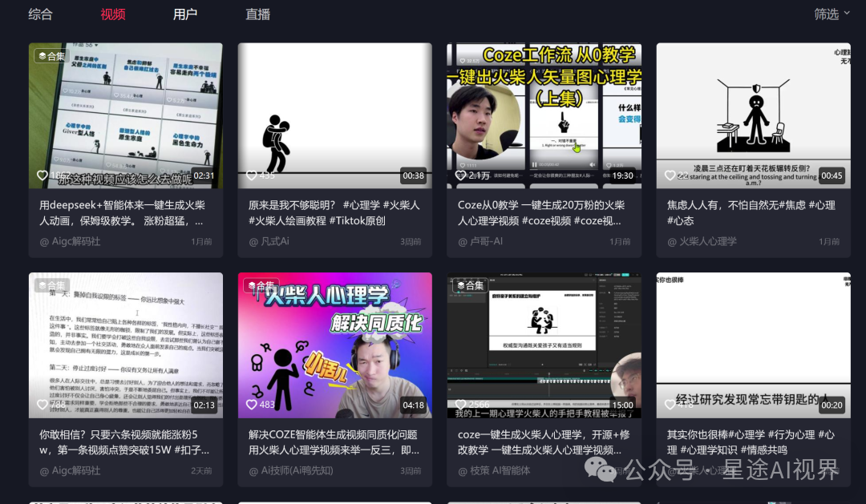866x504 pixels.
Task: Click the 3周前 timestamp on the 凡式Ai card
Action: (411, 242)
